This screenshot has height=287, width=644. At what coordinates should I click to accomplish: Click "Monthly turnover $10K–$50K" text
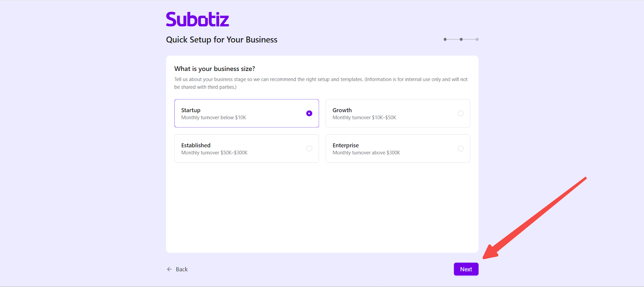[364, 118]
